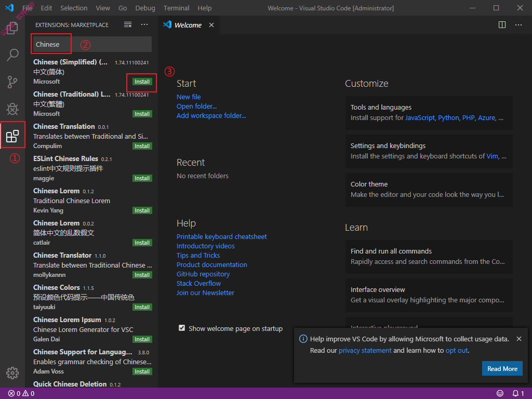Install Chinese (Traditional) language pack
Image resolution: width=532 pixels, height=399 pixels.
[142, 114]
